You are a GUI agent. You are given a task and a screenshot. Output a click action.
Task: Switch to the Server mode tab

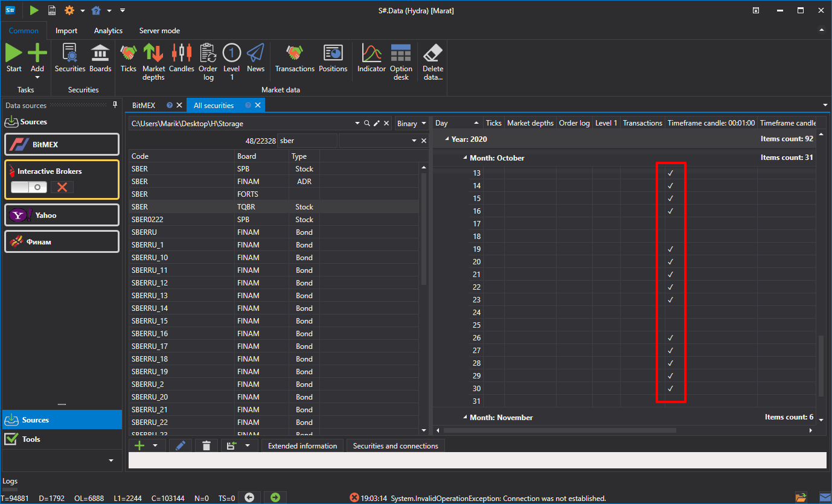[x=159, y=31]
